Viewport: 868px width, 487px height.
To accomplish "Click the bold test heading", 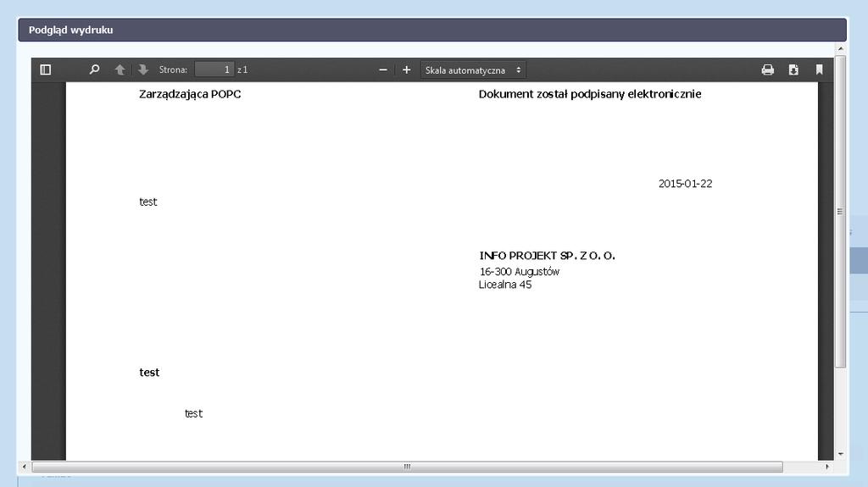I will click(149, 373).
